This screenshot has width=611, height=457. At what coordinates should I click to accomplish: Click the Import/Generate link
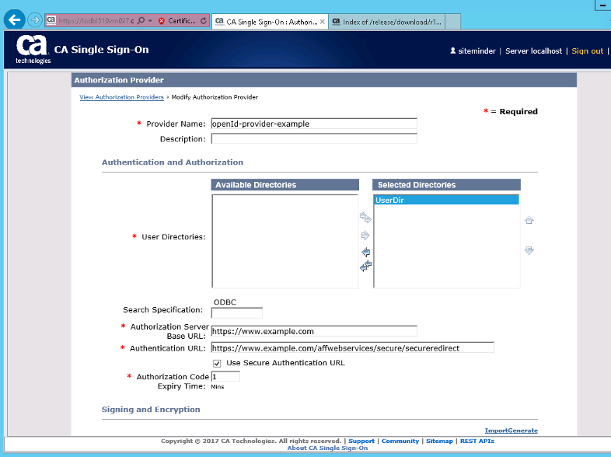[511, 431]
